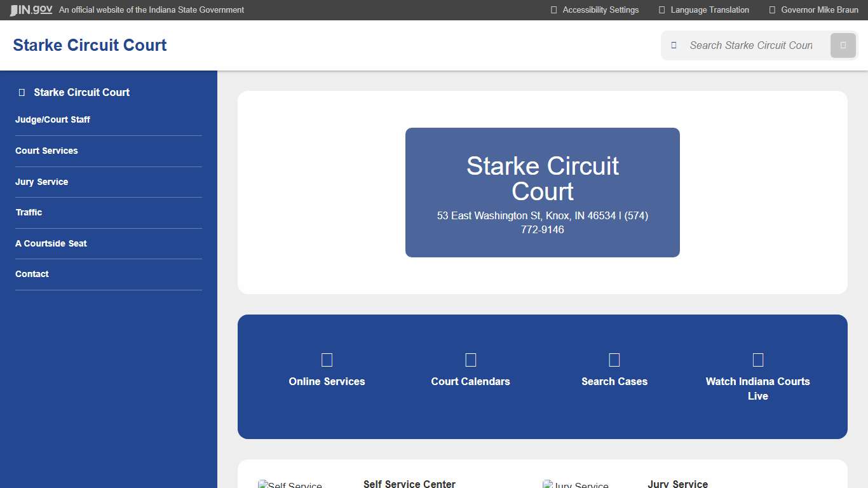Visit the Court Services section

pyautogui.click(x=46, y=151)
